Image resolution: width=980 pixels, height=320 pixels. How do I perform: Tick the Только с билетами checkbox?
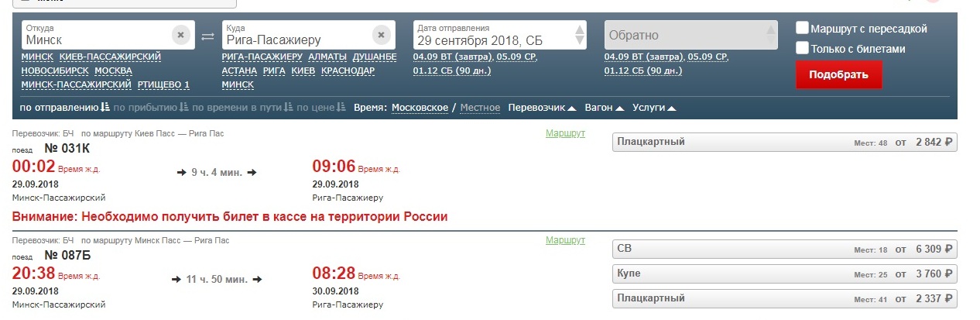tap(803, 48)
